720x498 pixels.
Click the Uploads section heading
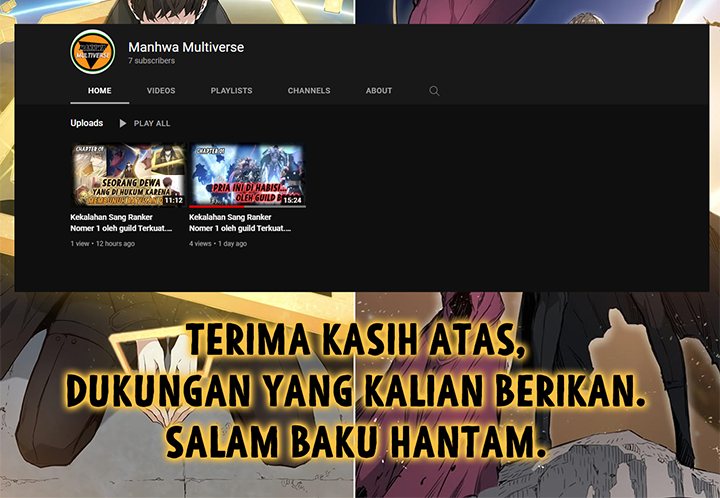86,123
